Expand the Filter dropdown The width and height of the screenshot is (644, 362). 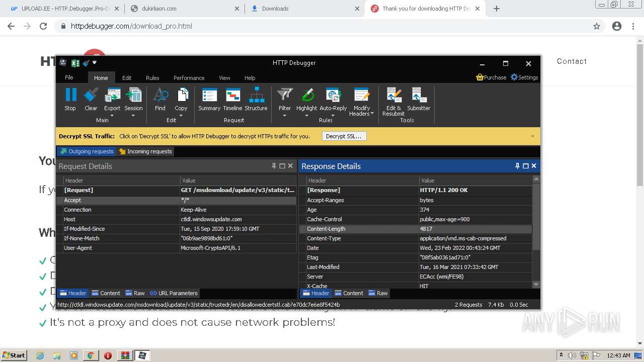coord(285,115)
